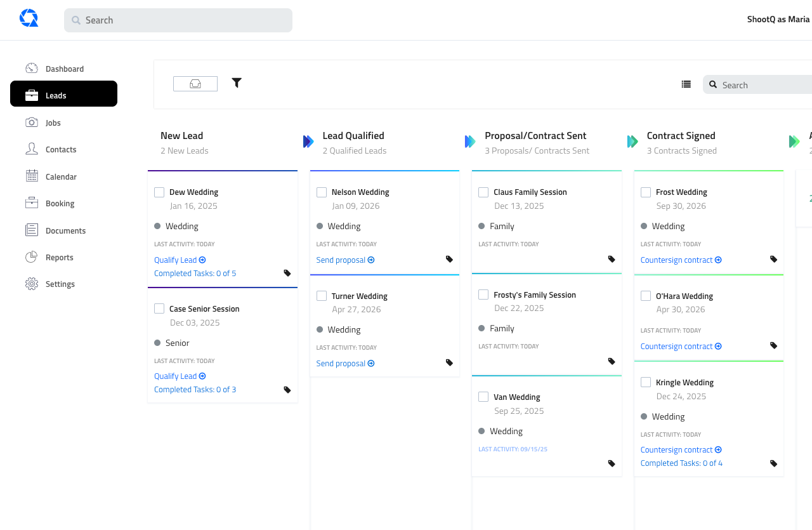Open the inbox tray button
This screenshot has height=530, width=812.
pos(195,84)
